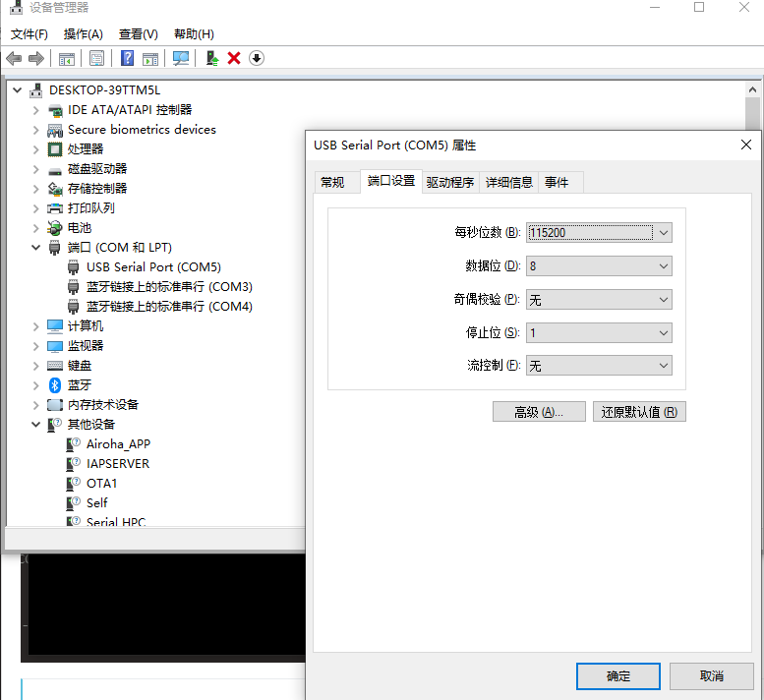Select USB Serial Port (COM5) device

click(x=153, y=267)
